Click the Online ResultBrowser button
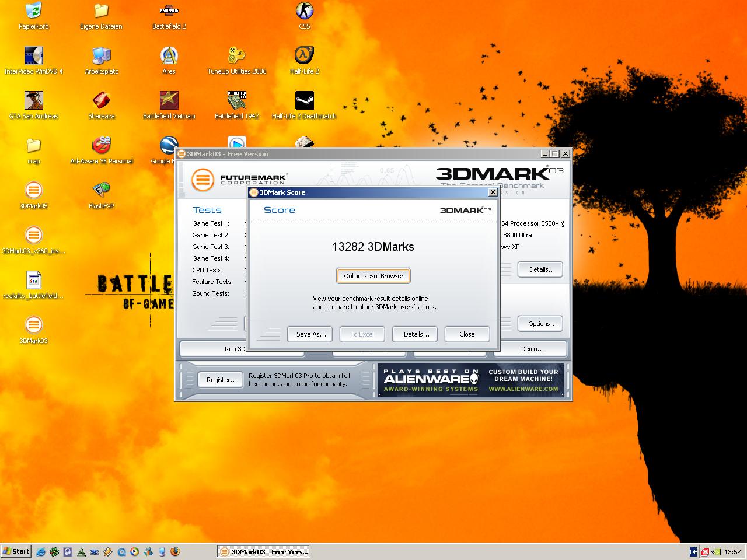The image size is (747, 560). 373,276
